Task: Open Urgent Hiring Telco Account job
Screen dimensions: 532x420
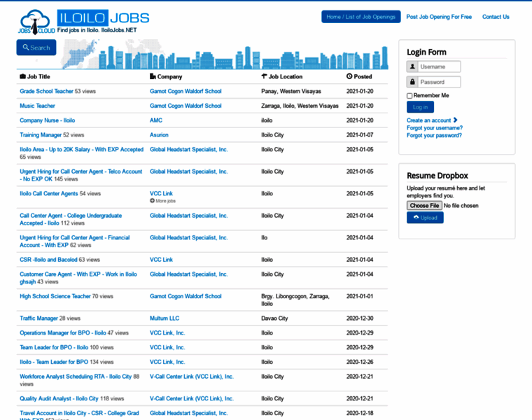Action: tap(80, 175)
